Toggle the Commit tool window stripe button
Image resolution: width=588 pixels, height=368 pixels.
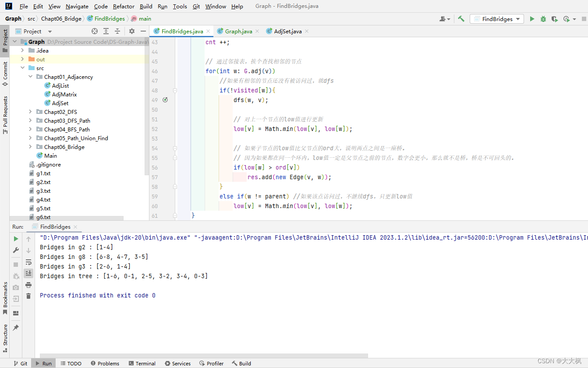5,74
